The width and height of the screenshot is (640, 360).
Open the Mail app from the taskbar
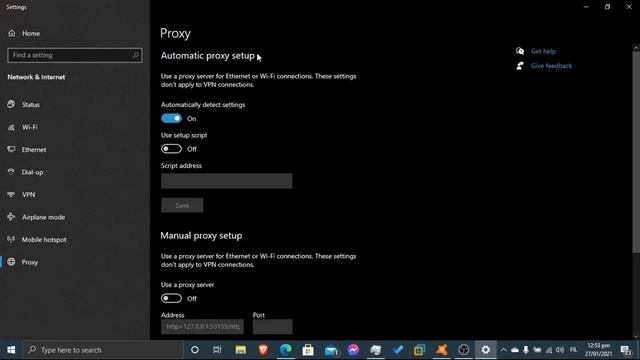click(x=331, y=350)
